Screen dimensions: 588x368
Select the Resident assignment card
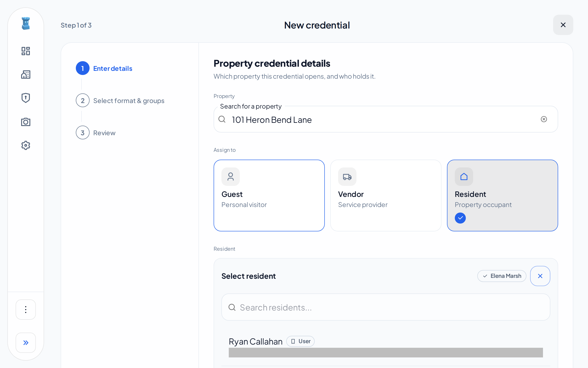[x=502, y=195]
